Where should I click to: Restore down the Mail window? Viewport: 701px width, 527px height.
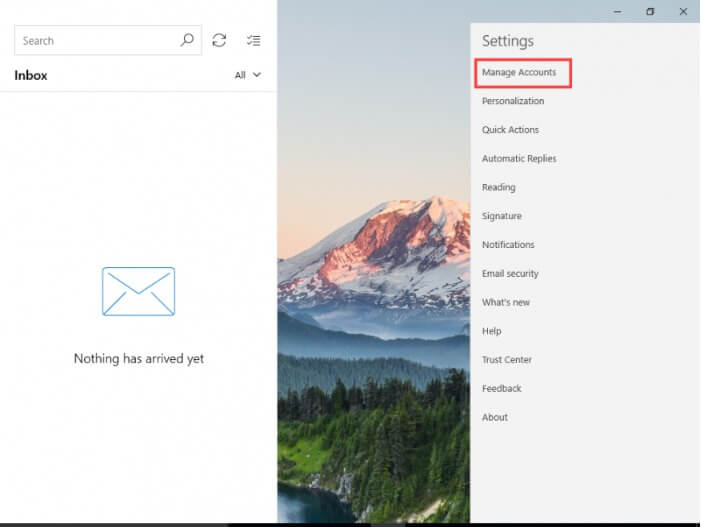point(650,12)
